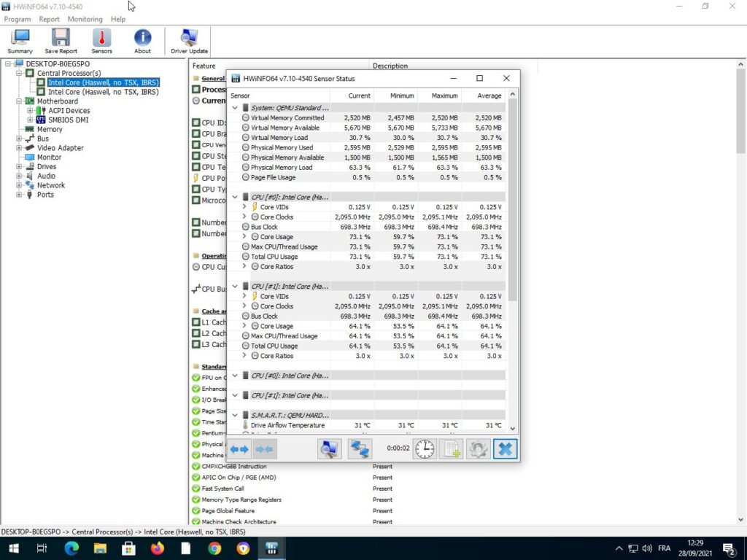Click the logging start sheet icon
Screen dimensions: 747x560
pyautogui.click(x=451, y=449)
